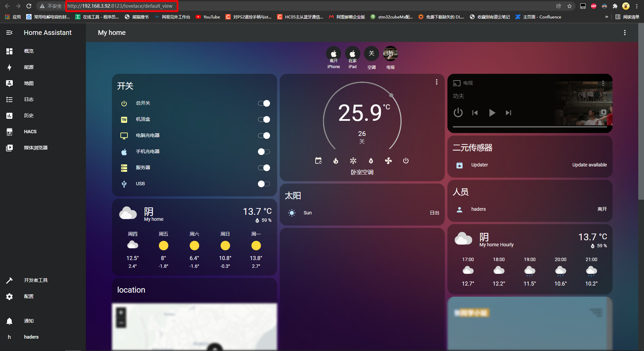
Task: Select the fire heating mode icon
Action: (336, 161)
